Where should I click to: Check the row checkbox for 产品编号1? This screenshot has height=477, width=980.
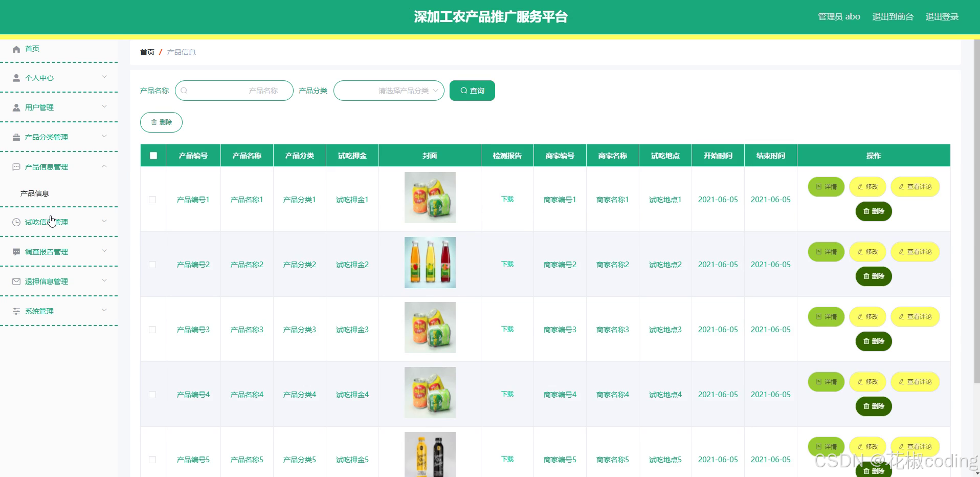tap(152, 200)
